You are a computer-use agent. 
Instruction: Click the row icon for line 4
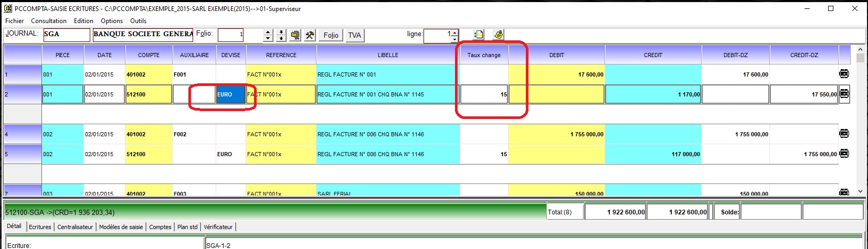[x=844, y=134]
